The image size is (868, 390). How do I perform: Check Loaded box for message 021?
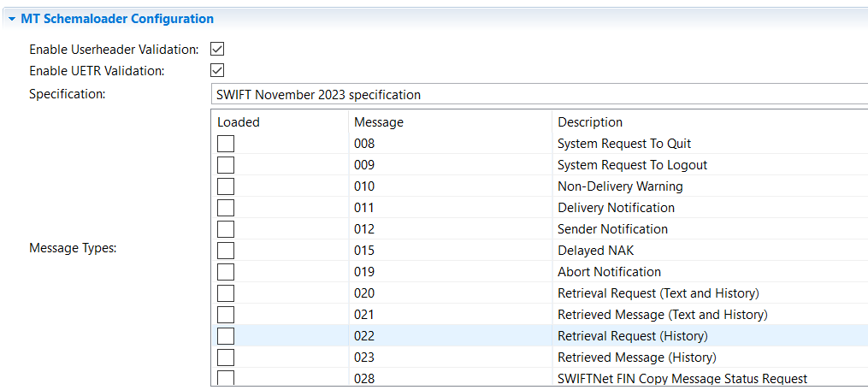click(225, 315)
